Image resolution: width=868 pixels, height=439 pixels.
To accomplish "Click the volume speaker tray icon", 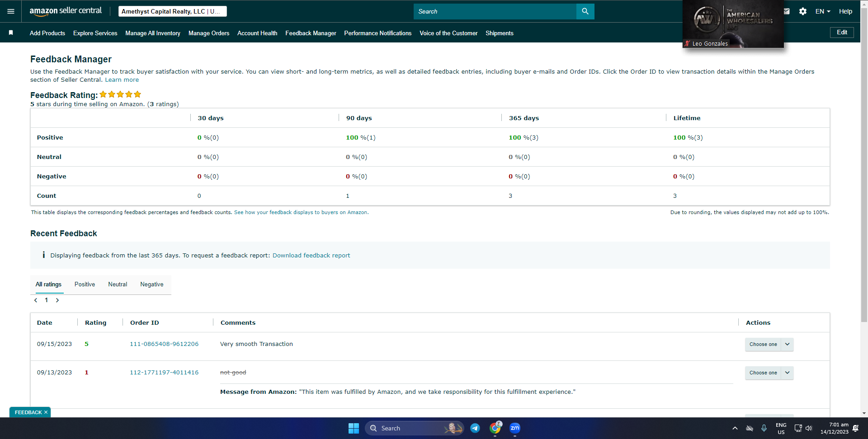I will [x=809, y=428].
